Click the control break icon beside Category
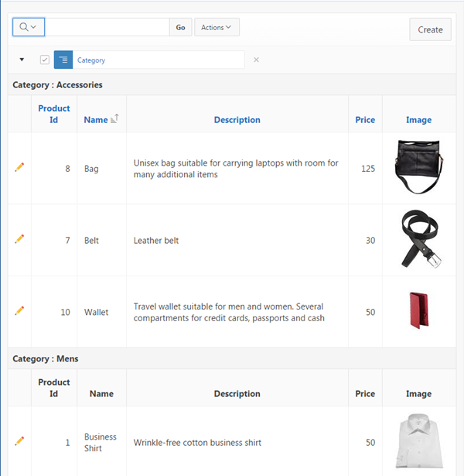464x476 pixels. point(63,60)
